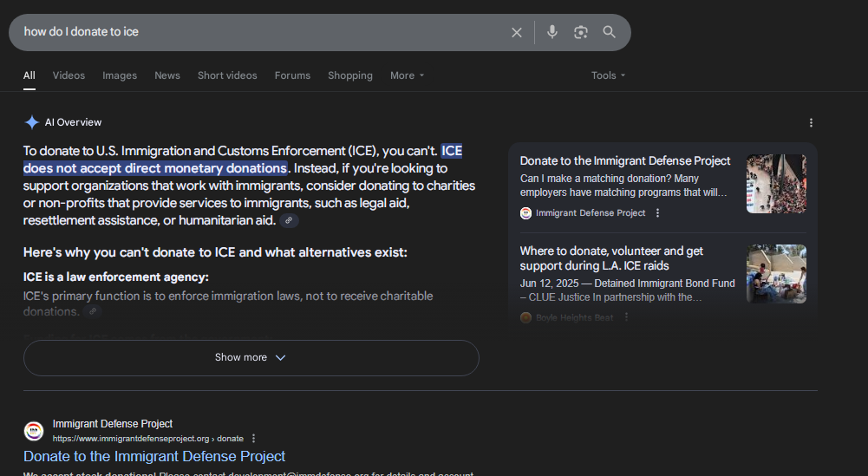Image resolution: width=868 pixels, height=476 pixels.
Task: Click the 'Boyle Heights Beat' source name
Action: click(574, 317)
